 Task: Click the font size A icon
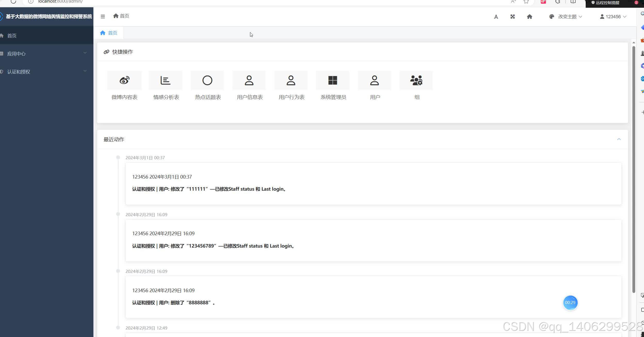[496, 17]
